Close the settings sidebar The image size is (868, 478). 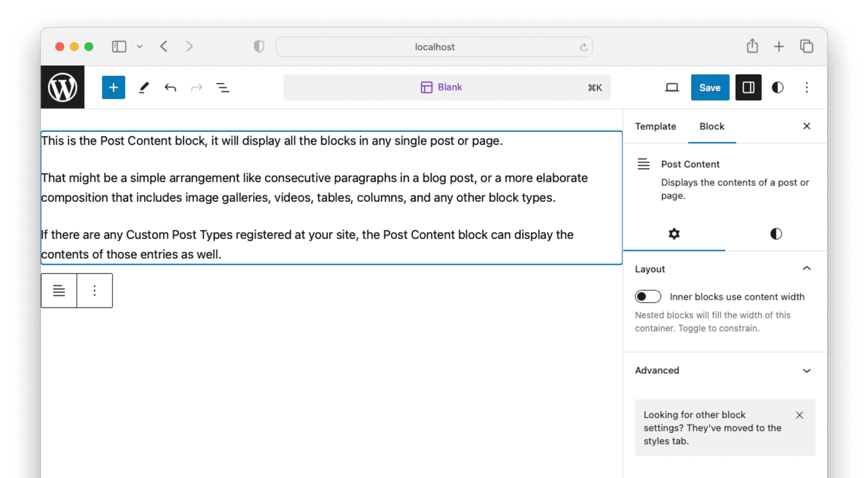click(807, 126)
